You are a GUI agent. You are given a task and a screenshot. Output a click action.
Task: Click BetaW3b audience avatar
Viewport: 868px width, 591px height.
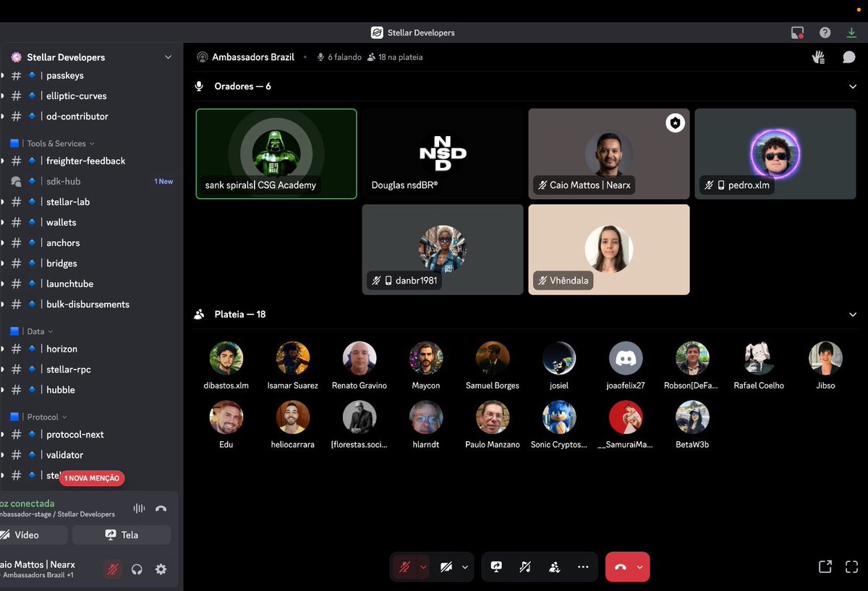click(x=692, y=417)
